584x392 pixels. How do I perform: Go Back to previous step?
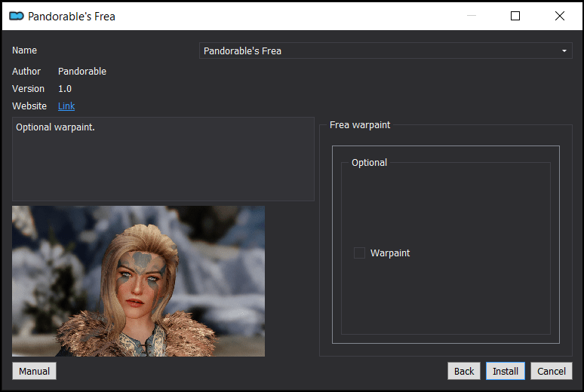pyautogui.click(x=464, y=371)
